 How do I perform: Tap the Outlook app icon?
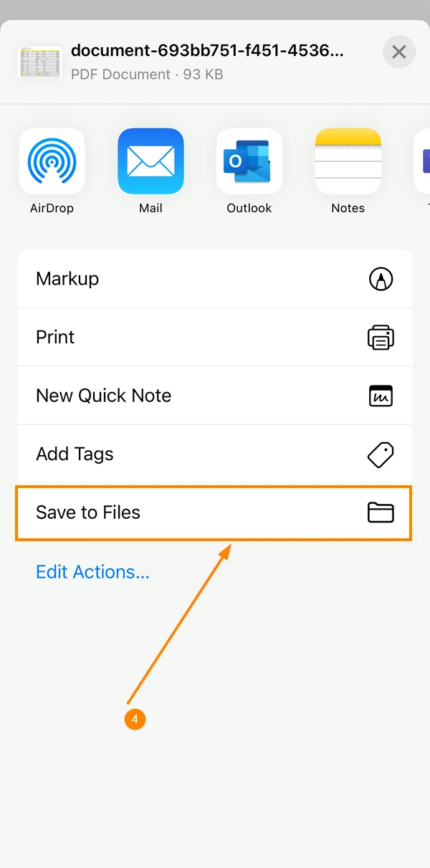tap(249, 161)
